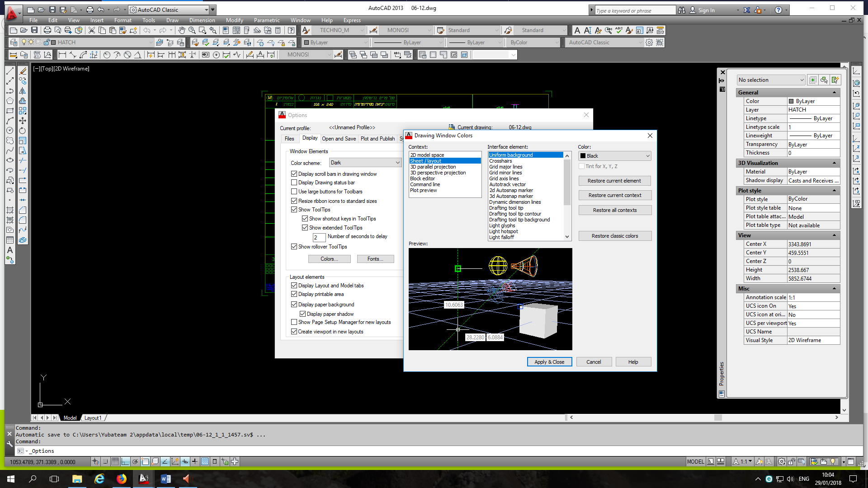Click the Quick Select icon in Properties
This screenshot has height=488, width=868.
click(x=835, y=80)
